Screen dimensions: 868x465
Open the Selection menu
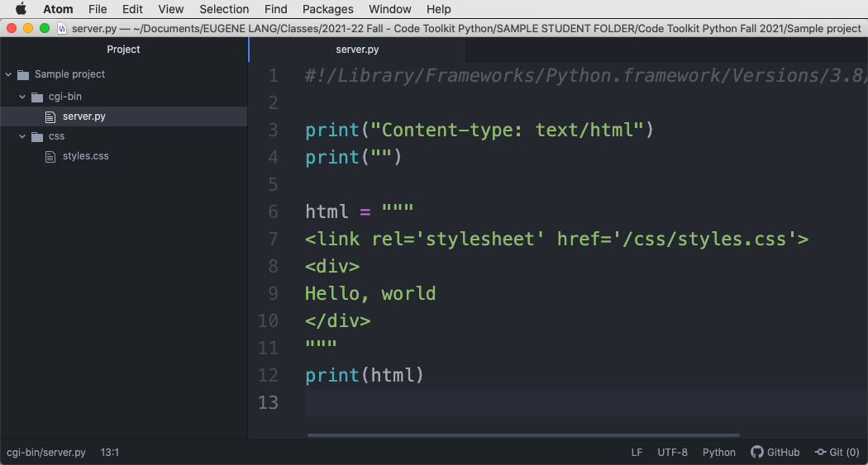tap(224, 9)
